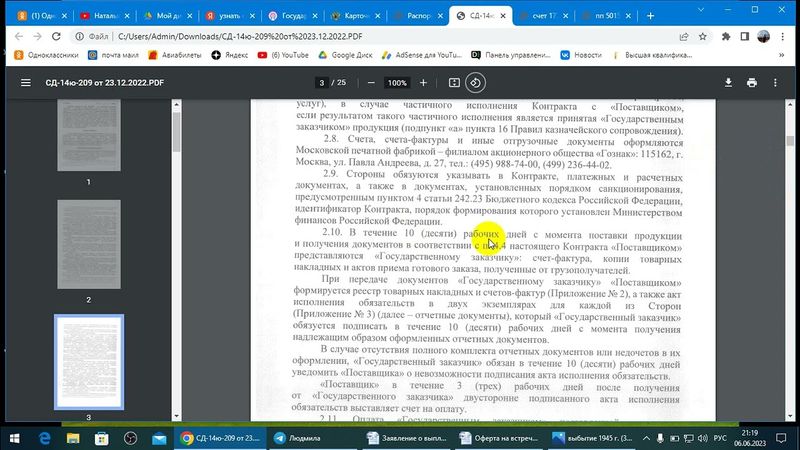Viewport: 800px width, 450px height.
Task: Open the Авиабилеты bookmark
Action: pos(174,55)
